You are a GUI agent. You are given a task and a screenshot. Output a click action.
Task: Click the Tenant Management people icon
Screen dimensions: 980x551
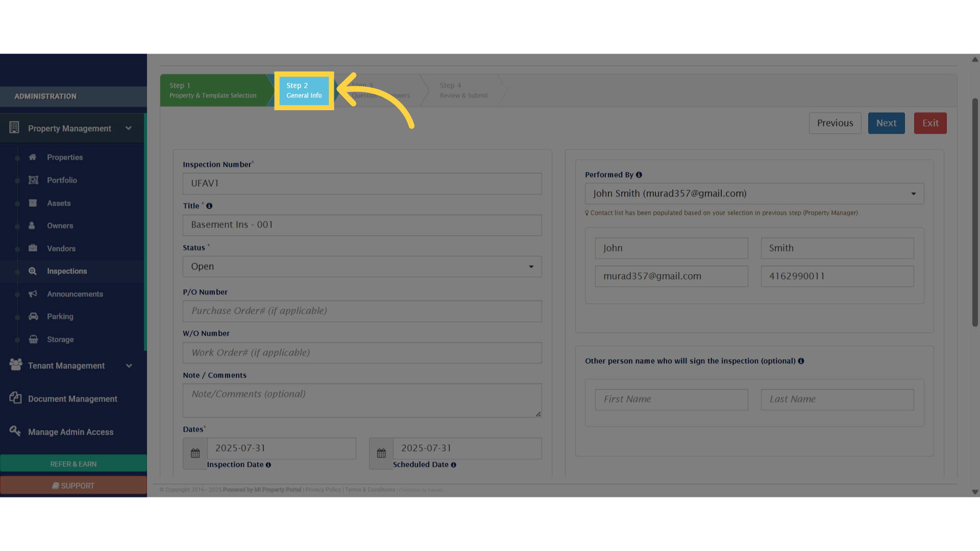16,364
